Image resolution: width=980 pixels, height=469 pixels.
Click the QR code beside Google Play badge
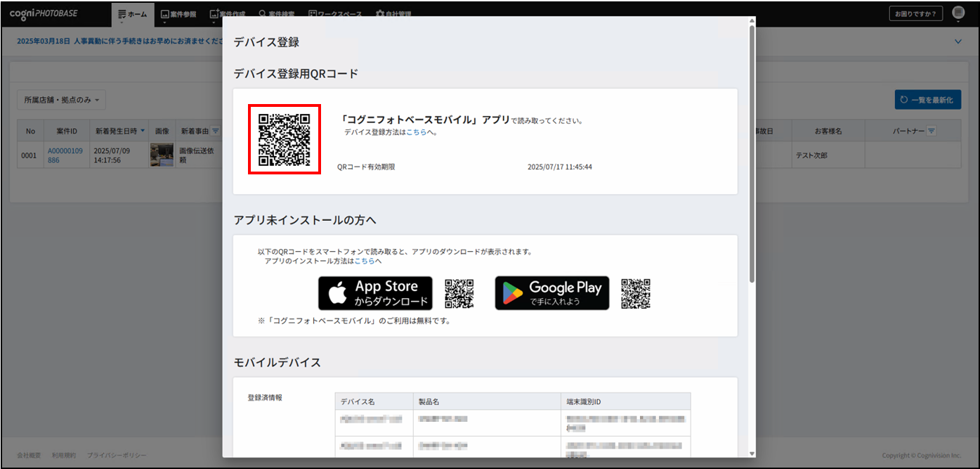click(636, 293)
